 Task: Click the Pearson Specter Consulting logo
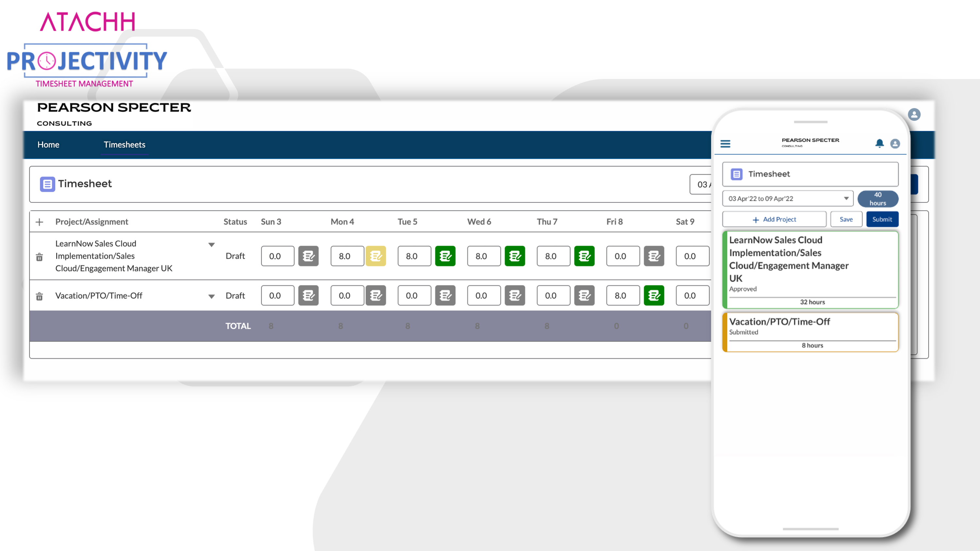point(114,114)
